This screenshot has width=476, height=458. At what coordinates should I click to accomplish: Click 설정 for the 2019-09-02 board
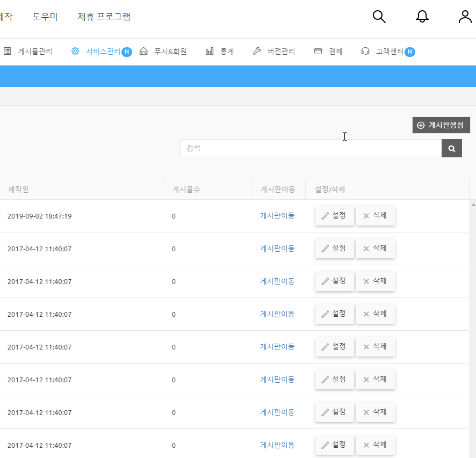334,216
